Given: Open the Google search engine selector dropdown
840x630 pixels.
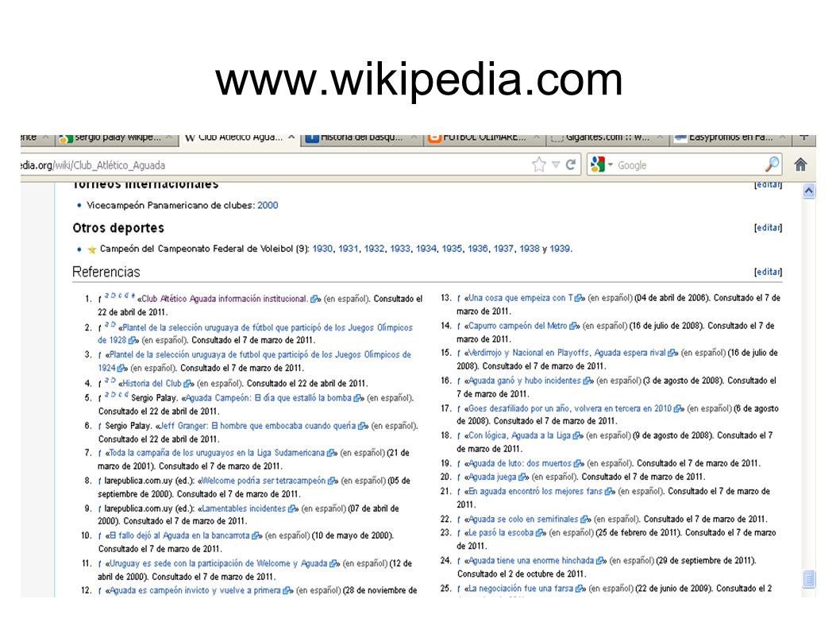Looking at the screenshot, I should click(601, 164).
